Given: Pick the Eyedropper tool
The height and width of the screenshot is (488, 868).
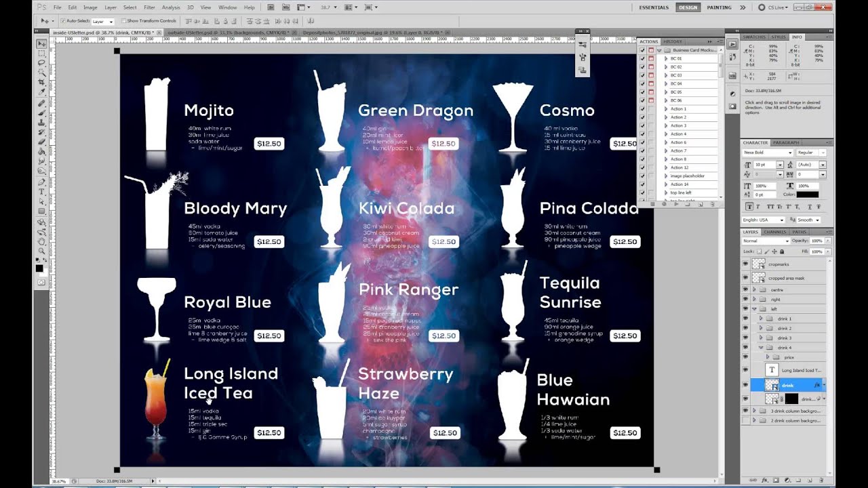Looking at the screenshot, I should (x=42, y=91).
